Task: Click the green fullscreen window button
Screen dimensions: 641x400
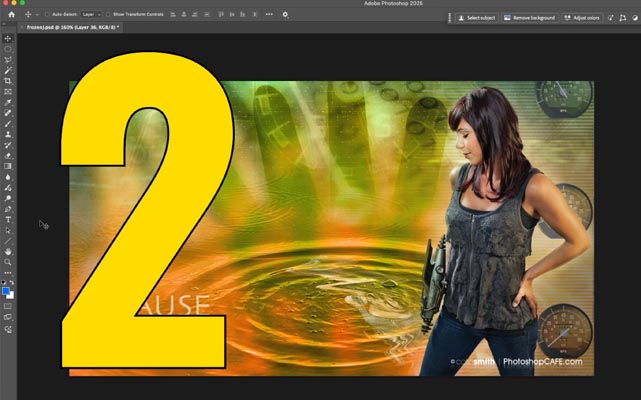Action: (x=22, y=3)
